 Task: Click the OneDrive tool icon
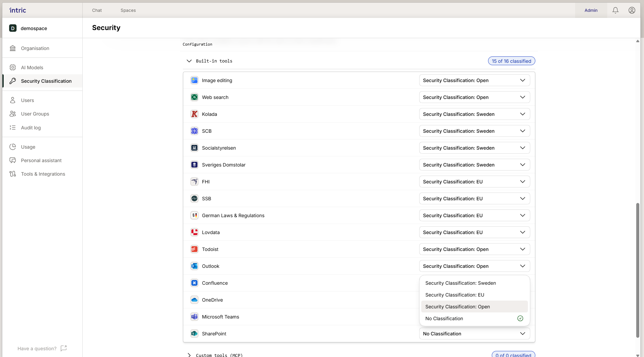194,300
